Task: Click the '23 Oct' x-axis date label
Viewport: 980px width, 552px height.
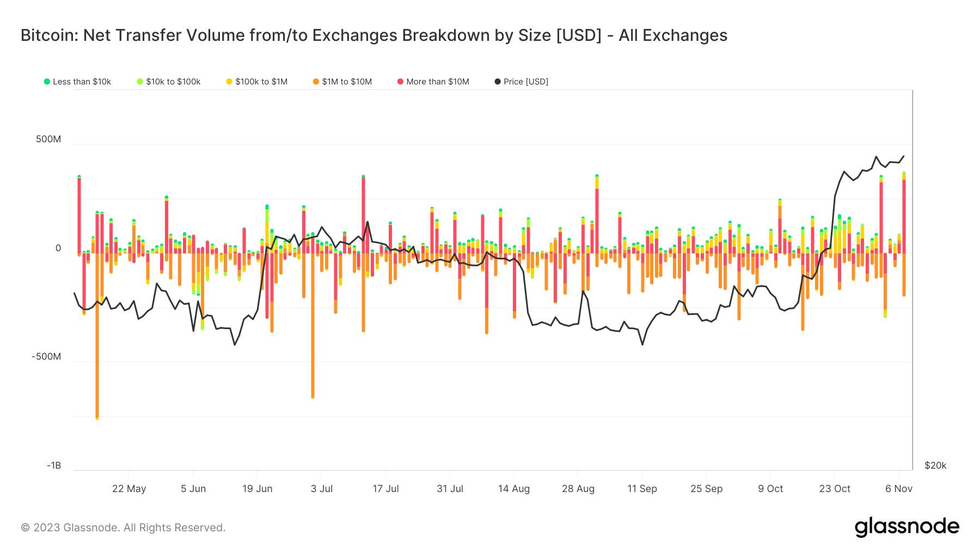Action: (x=835, y=489)
